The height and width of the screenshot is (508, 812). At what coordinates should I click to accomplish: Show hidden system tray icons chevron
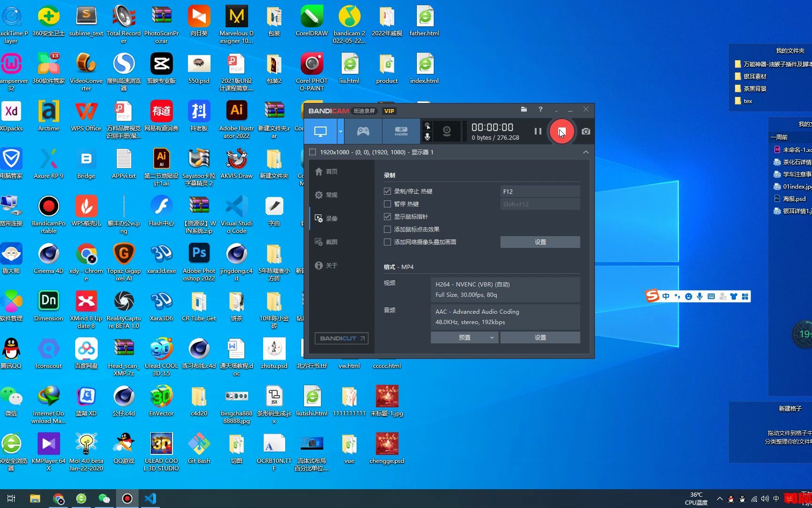(x=719, y=499)
